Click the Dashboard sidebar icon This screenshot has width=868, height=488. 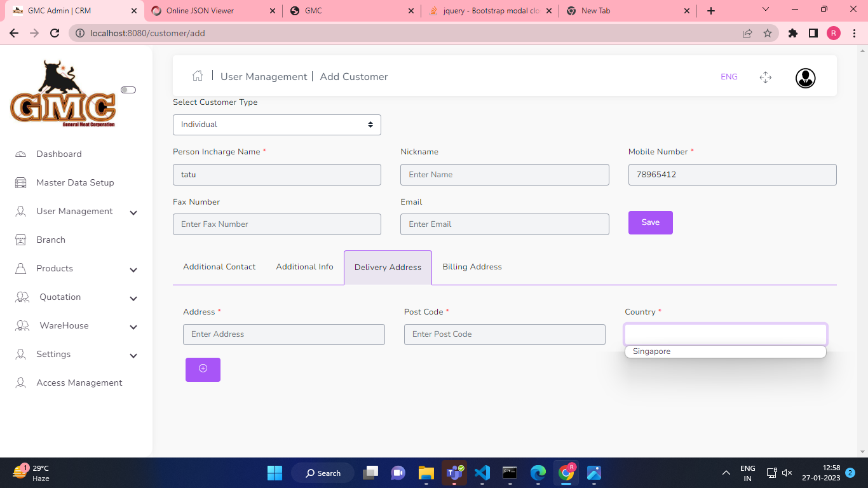[x=21, y=154]
